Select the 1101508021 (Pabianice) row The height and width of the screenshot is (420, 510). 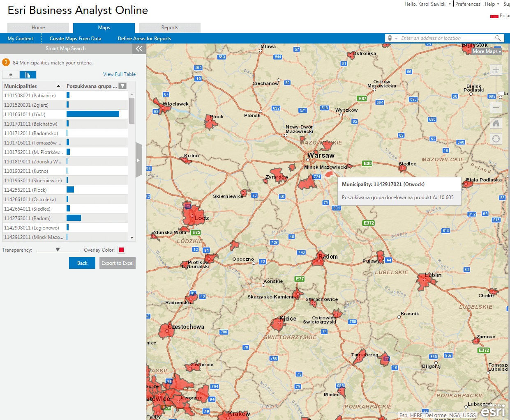(65, 96)
